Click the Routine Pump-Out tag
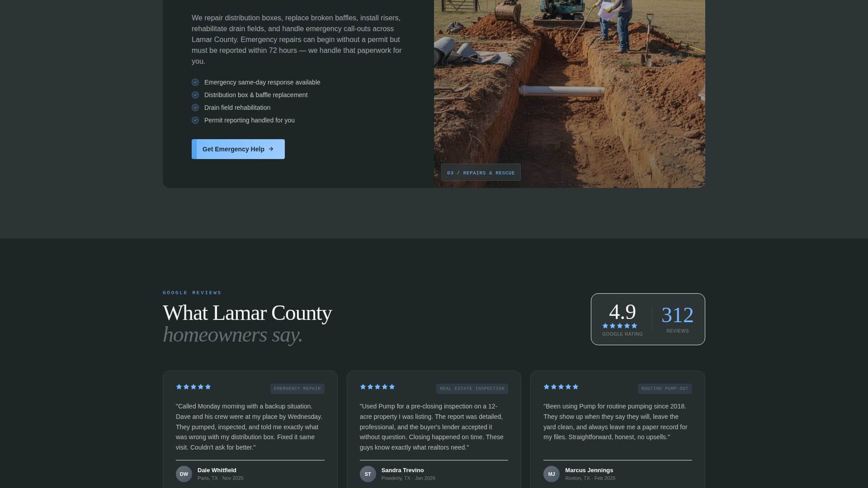This screenshot has width=868, height=488. [665, 389]
